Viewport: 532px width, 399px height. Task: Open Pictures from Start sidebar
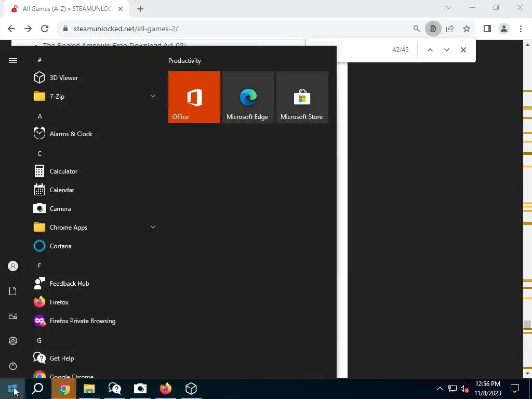coord(13,316)
